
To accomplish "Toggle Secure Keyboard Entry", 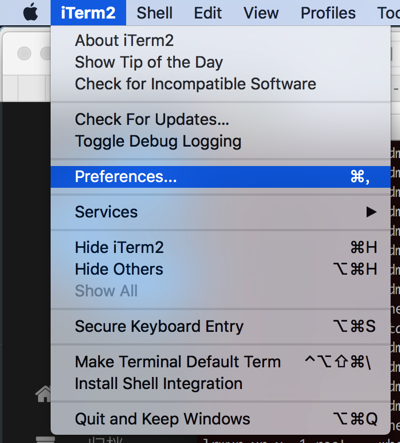I will click(220, 326).
